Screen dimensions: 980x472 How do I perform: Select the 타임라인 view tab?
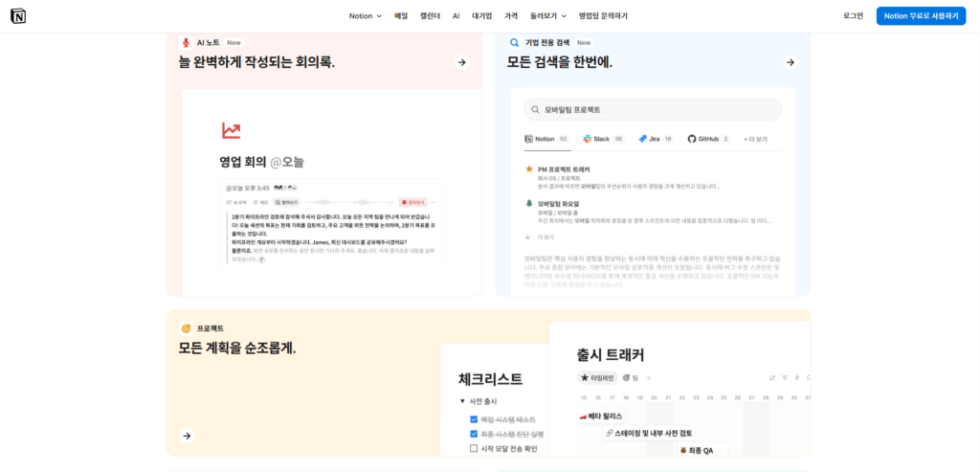click(597, 377)
